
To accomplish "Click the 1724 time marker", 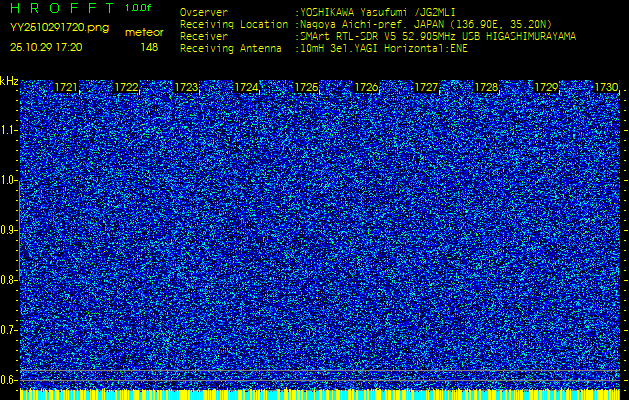I will point(246,87).
